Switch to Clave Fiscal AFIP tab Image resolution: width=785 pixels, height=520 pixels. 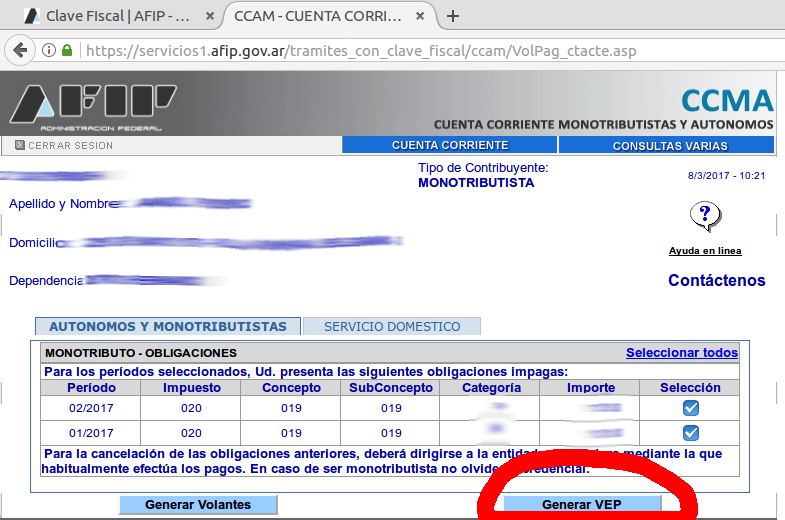[x=118, y=16]
